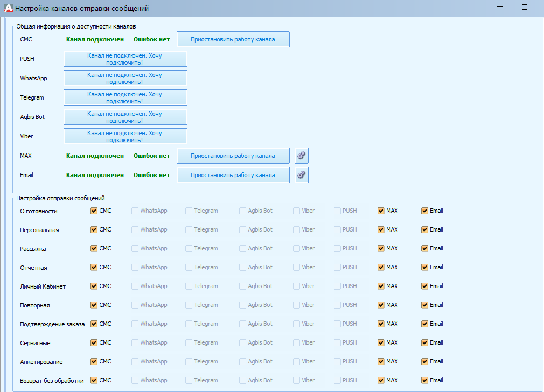
Task: Click the Email 'Канал подключен' status text
Action: (x=95, y=175)
